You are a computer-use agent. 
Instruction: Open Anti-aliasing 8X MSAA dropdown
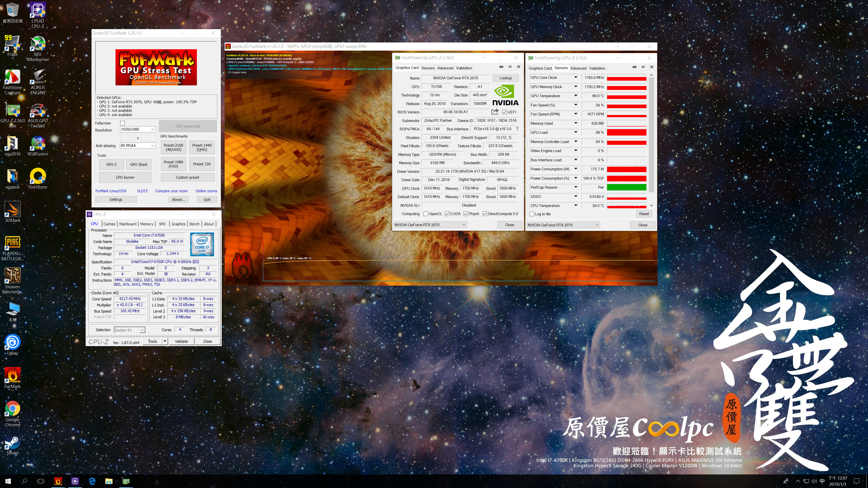pos(137,145)
